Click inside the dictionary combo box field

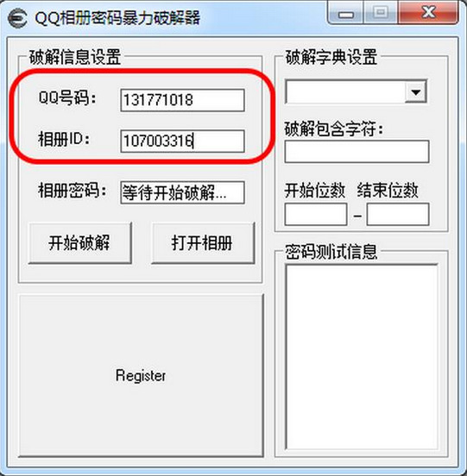(345, 91)
